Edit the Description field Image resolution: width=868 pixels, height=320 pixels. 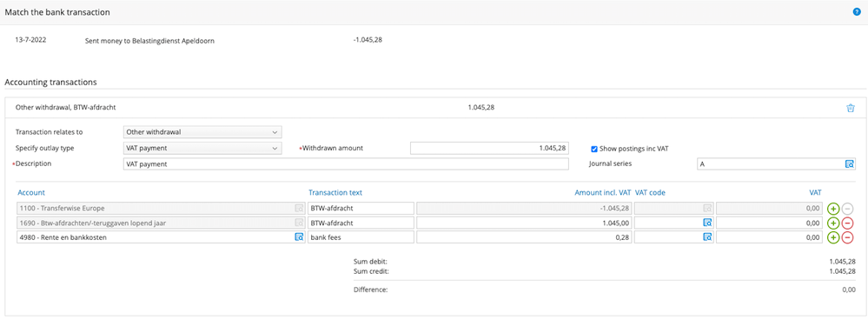click(x=346, y=163)
